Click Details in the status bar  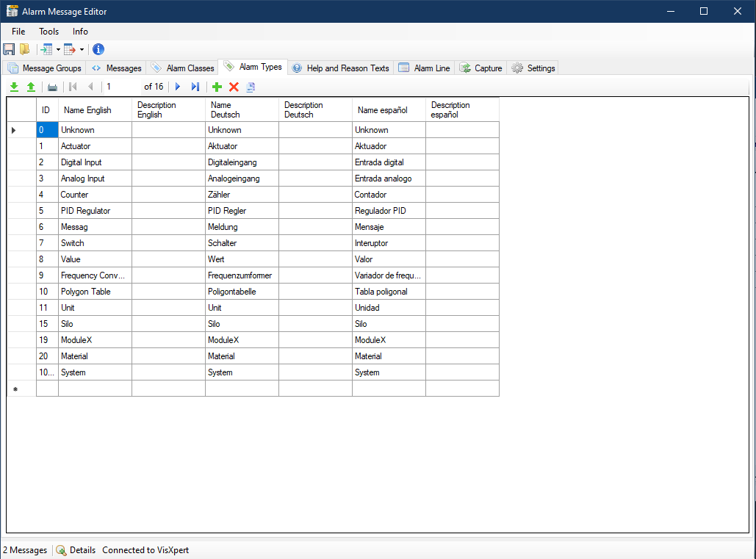click(81, 549)
